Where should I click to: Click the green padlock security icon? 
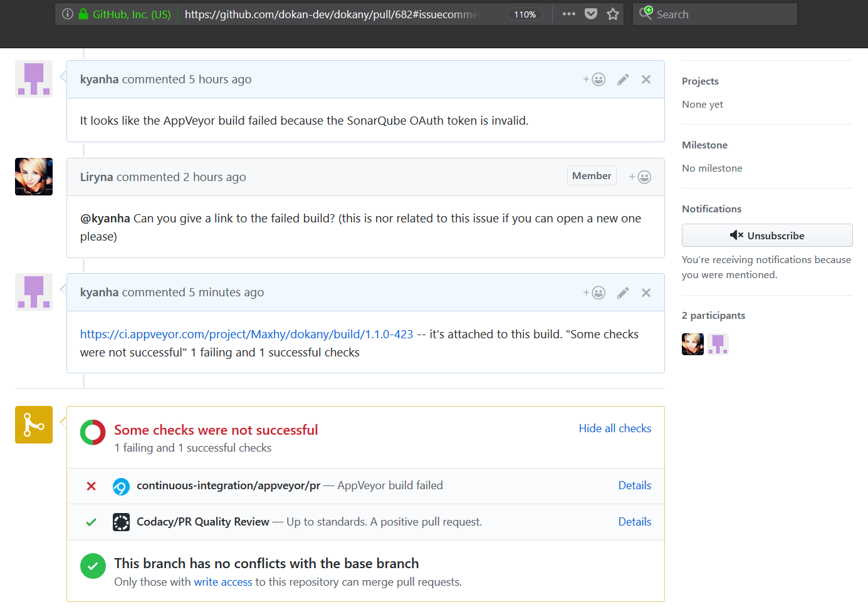83,14
